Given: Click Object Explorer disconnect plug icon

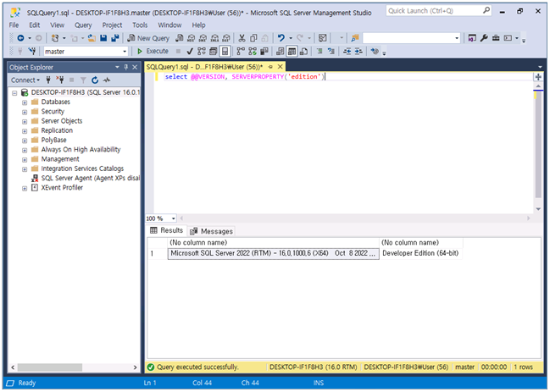Looking at the screenshot, I should pos(60,80).
